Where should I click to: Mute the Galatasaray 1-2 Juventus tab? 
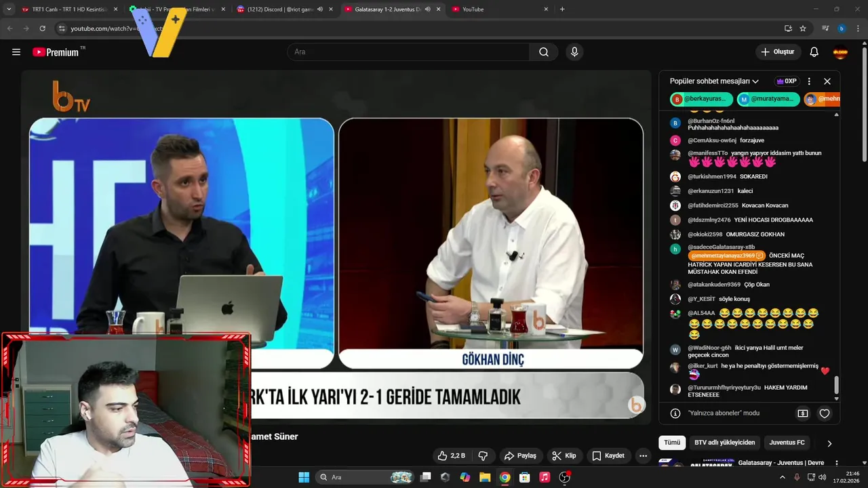click(427, 9)
